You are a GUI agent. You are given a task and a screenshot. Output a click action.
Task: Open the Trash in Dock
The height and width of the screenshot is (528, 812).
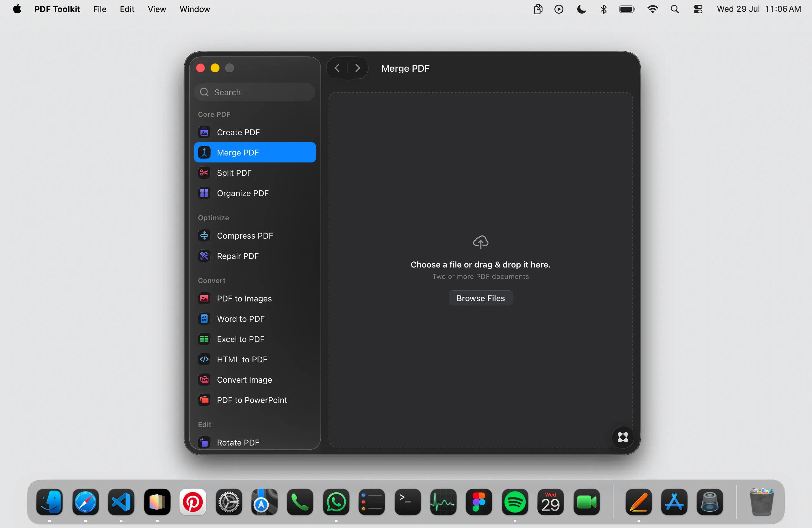point(762,501)
